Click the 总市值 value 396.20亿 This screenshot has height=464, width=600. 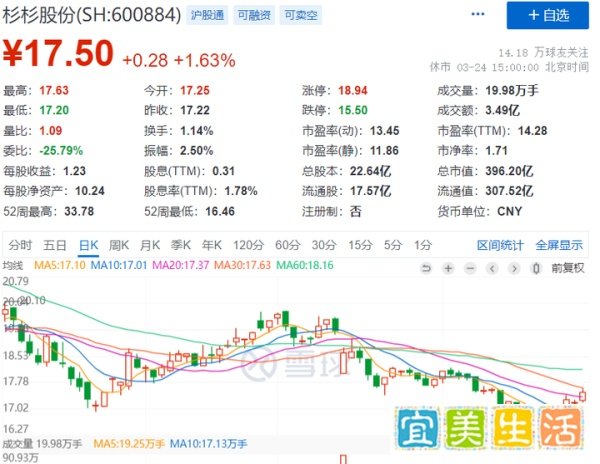point(509,171)
